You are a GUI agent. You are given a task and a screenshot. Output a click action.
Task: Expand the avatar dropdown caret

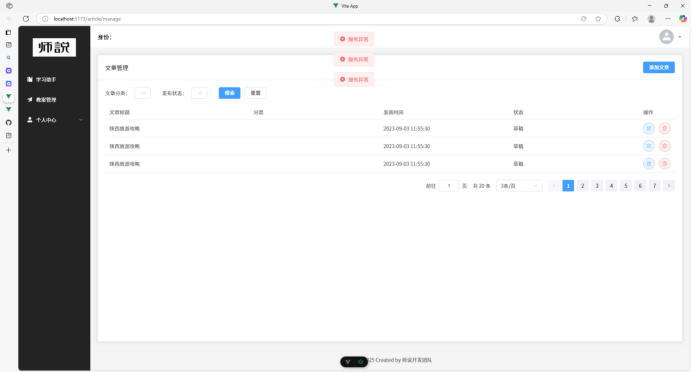tap(680, 37)
